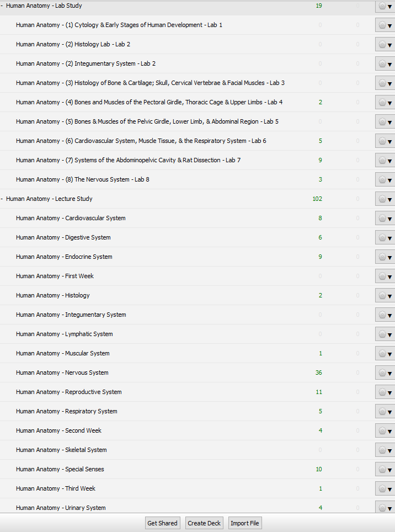Open gear menu for Histology Lab - Lab 2
Image resolution: width=395 pixels, height=532 pixels.
click(385, 45)
